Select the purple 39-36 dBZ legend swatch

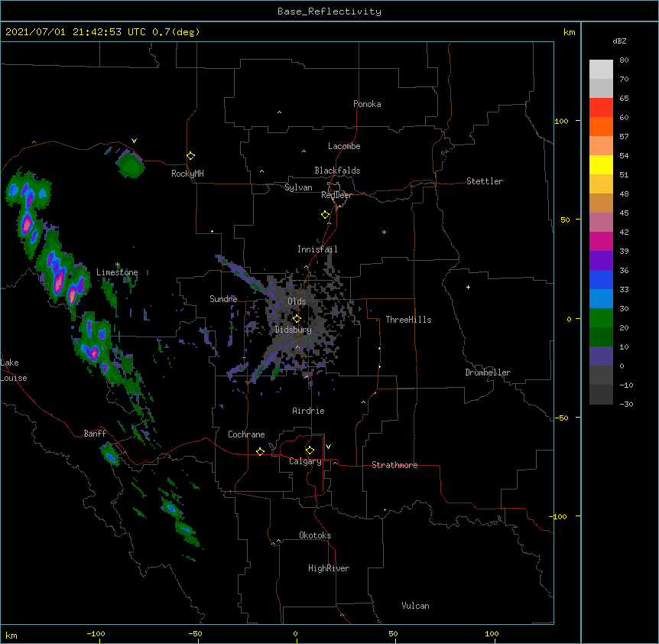tap(601, 261)
